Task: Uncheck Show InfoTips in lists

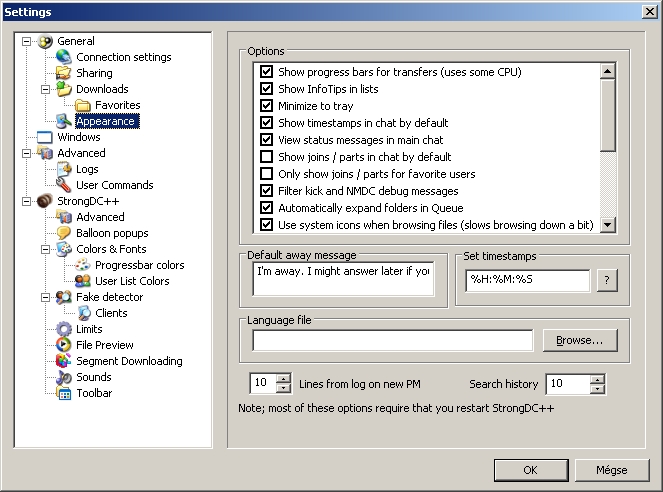Action: tap(267, 89)
